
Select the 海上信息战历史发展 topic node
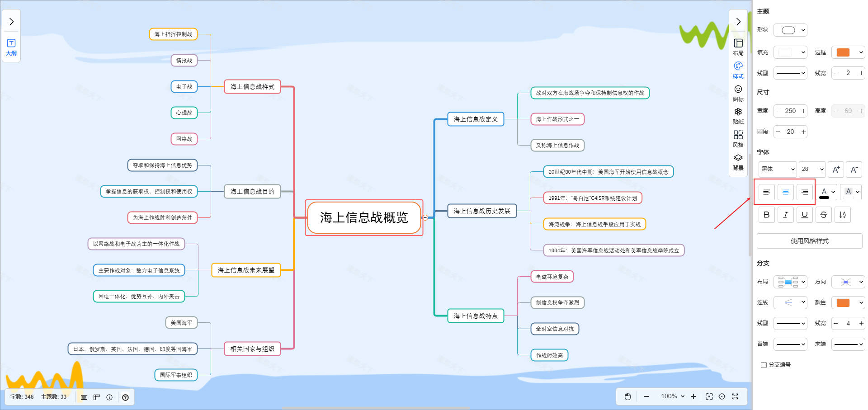pos(481,211)
